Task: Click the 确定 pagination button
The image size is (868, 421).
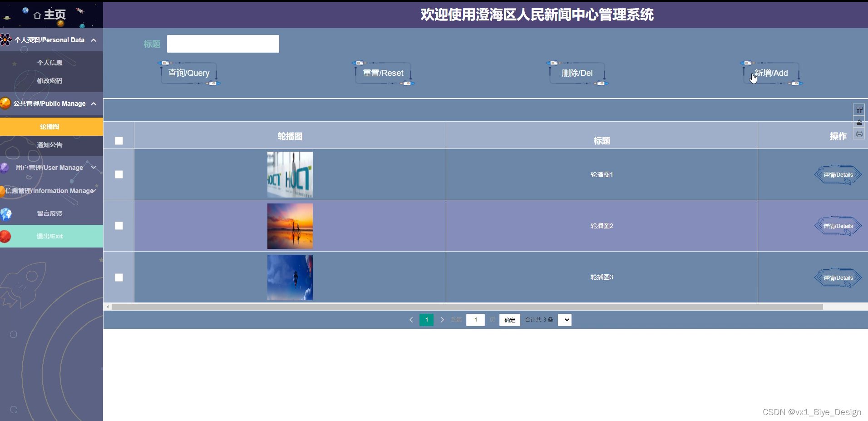Action: (510, 320)
